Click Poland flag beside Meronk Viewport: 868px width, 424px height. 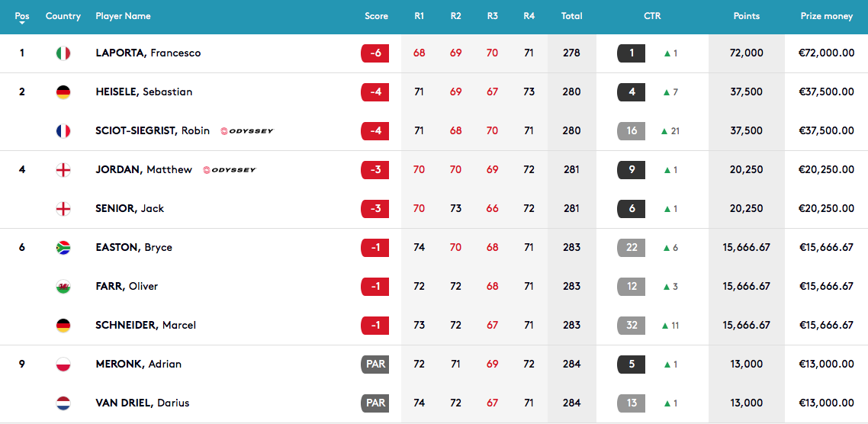click(63, 365)
